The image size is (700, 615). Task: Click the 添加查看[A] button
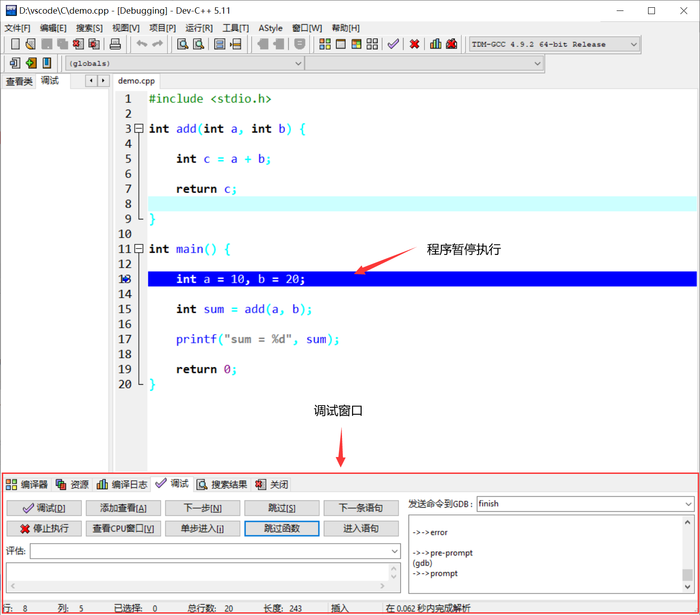[123, 508]
